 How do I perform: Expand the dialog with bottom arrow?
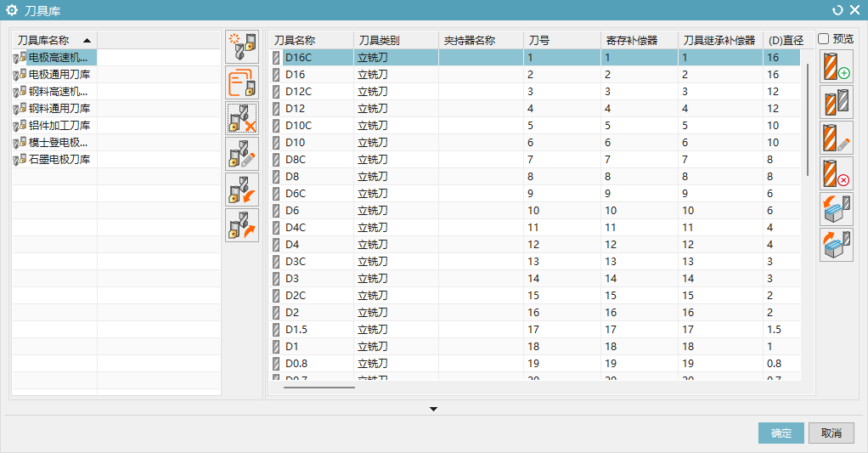(433, 410)
